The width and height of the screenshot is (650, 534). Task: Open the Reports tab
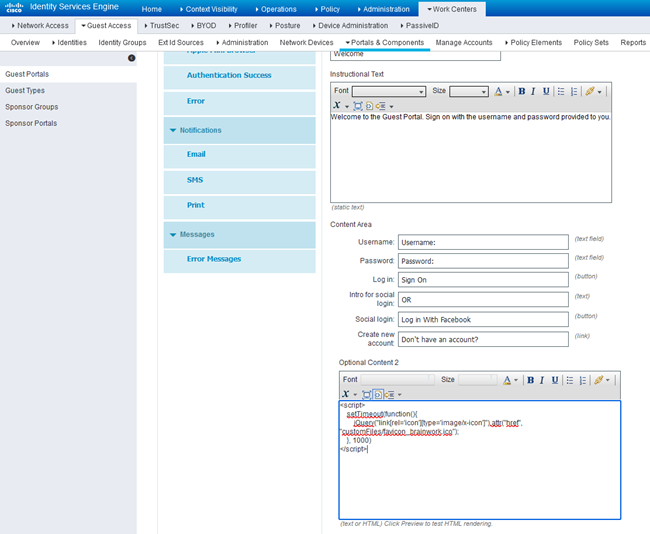(633, 43)
